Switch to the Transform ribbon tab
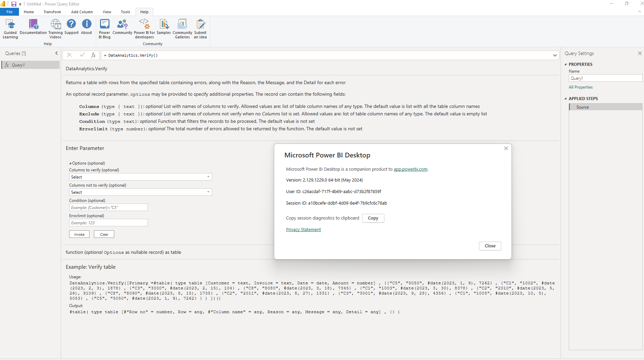This screenshot has width=644, height=360. click(52, 12)
